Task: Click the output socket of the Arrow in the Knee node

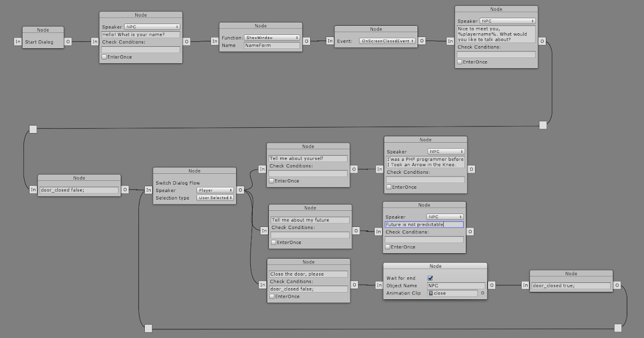Action: pos(471,169)
